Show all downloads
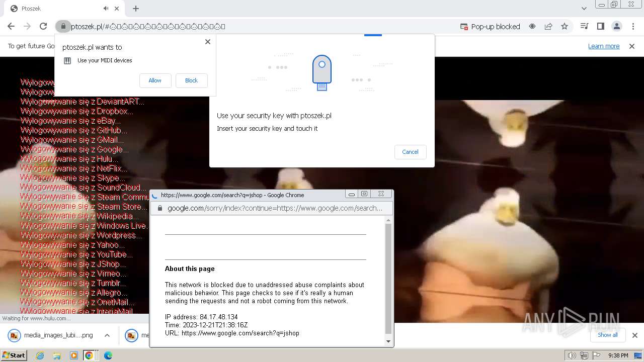644x362 pixels. (607, 335)
